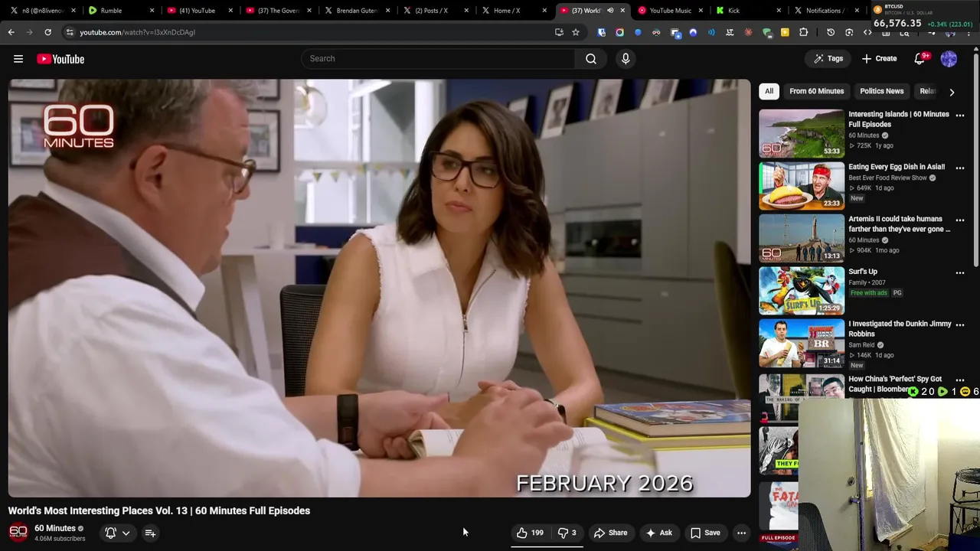Screen dimensions: 980x551
Task: Open the 60 Minutes channel avatar
Action: coord(18,532)
